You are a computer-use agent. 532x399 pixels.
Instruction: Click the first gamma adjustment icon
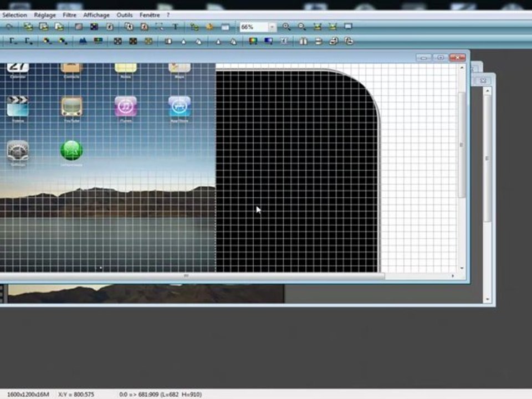[13, 42]
